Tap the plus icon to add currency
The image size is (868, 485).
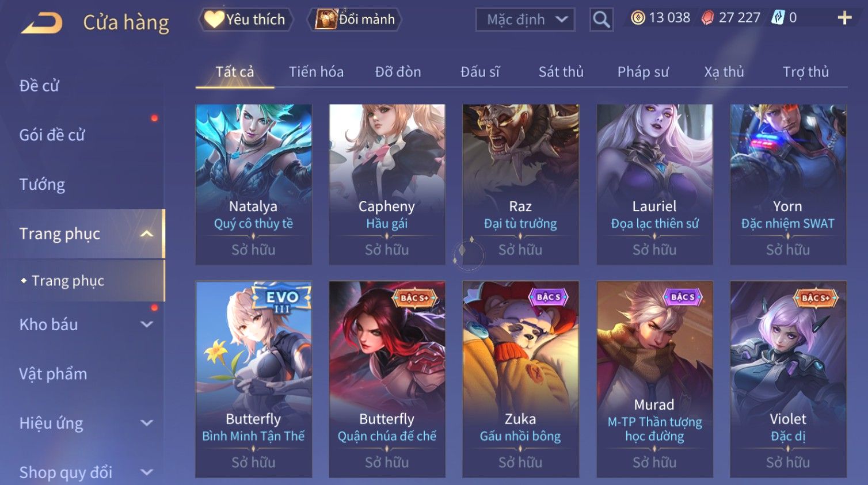pyautogui.click(x=844, y=18)
